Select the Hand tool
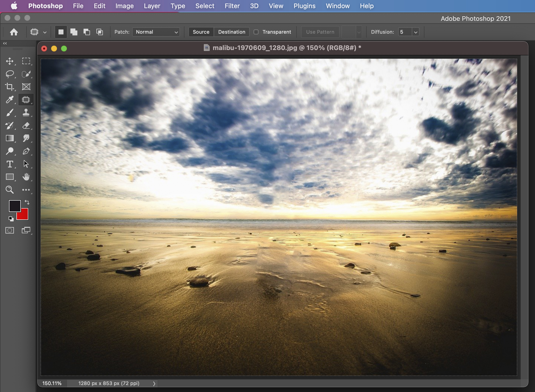This screenshot has width=535, height=392. pos(26,177)
